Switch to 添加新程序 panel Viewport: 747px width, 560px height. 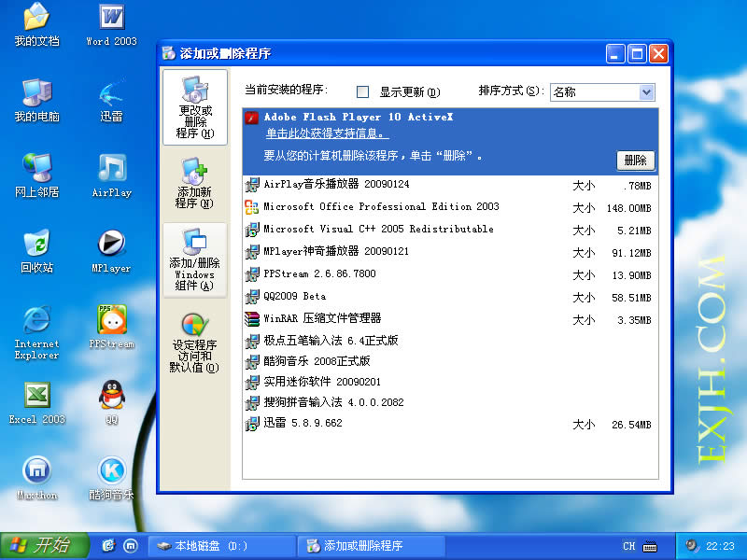pyautogui.click(x=195, y=183)
